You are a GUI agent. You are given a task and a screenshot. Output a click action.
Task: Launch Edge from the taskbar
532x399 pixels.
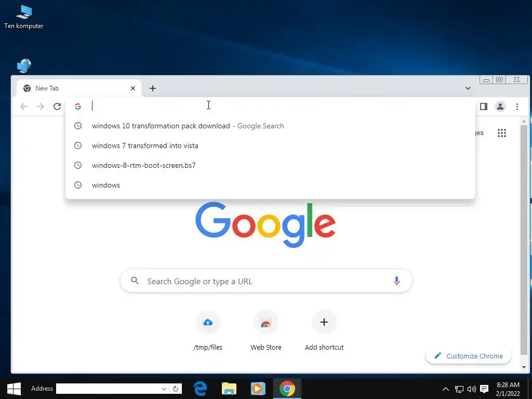tap(200, 389)
